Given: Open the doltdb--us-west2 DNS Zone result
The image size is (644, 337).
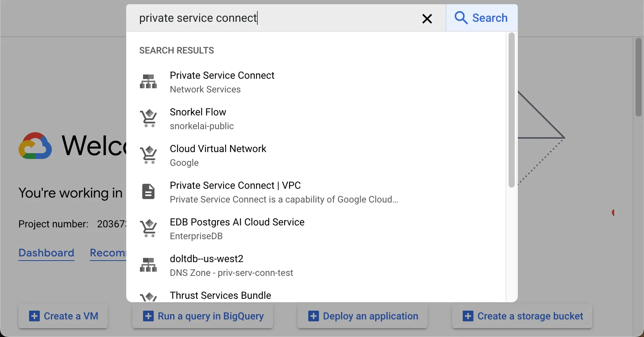Looking at the screenshot, I should click(316, 265).
